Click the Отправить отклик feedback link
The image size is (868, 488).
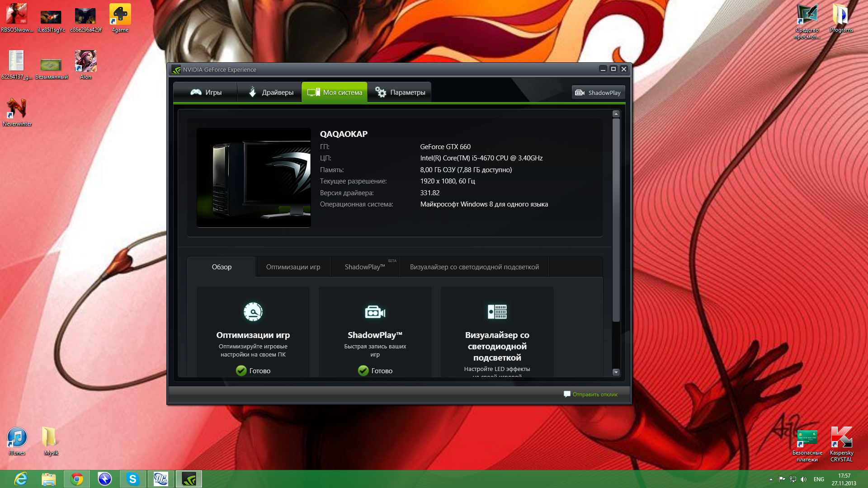pos(595,394)
